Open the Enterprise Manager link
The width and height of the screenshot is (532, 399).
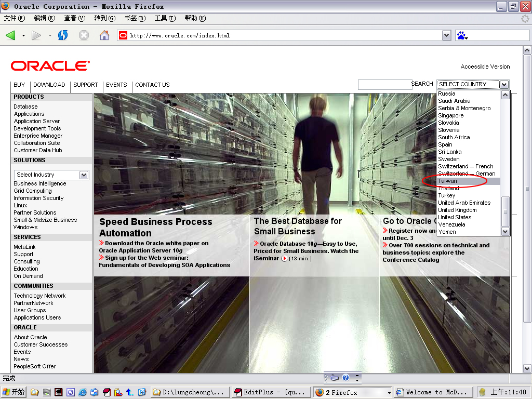[38, 136]
